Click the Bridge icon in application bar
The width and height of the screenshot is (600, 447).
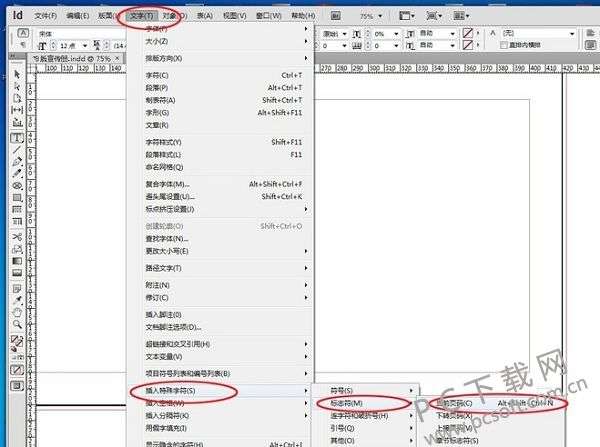(x=336, y=16)
